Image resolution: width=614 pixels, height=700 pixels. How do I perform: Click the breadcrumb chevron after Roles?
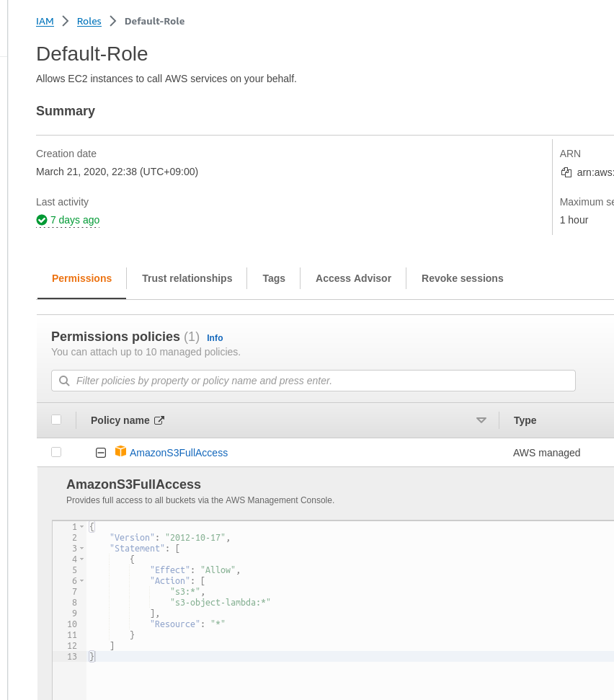113,21
